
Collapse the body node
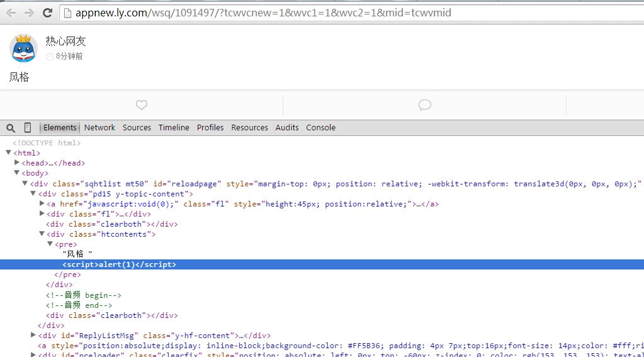pyautogui.click(x=16, y=173)
